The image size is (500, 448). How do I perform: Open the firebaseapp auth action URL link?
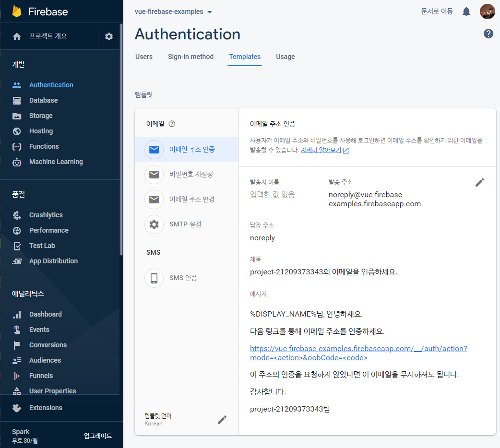358,354
